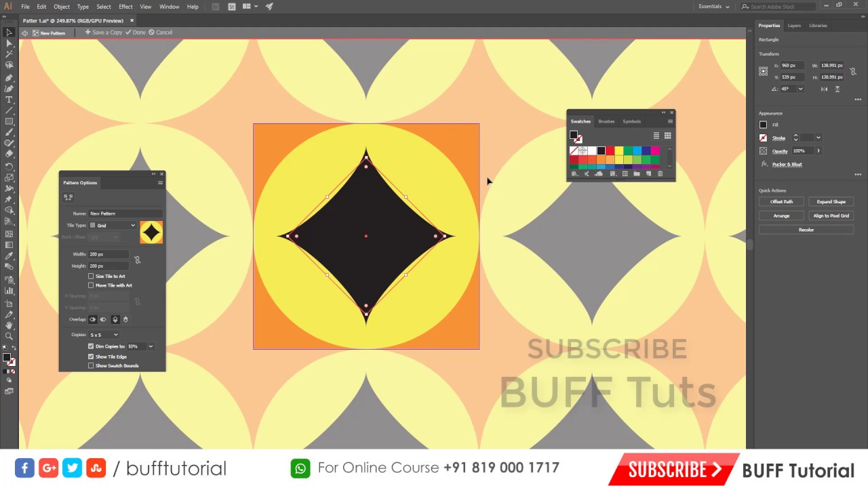The image size is (868, 488).
Task: Click Done in pattern editing bar
Action: tap(136, 33)
